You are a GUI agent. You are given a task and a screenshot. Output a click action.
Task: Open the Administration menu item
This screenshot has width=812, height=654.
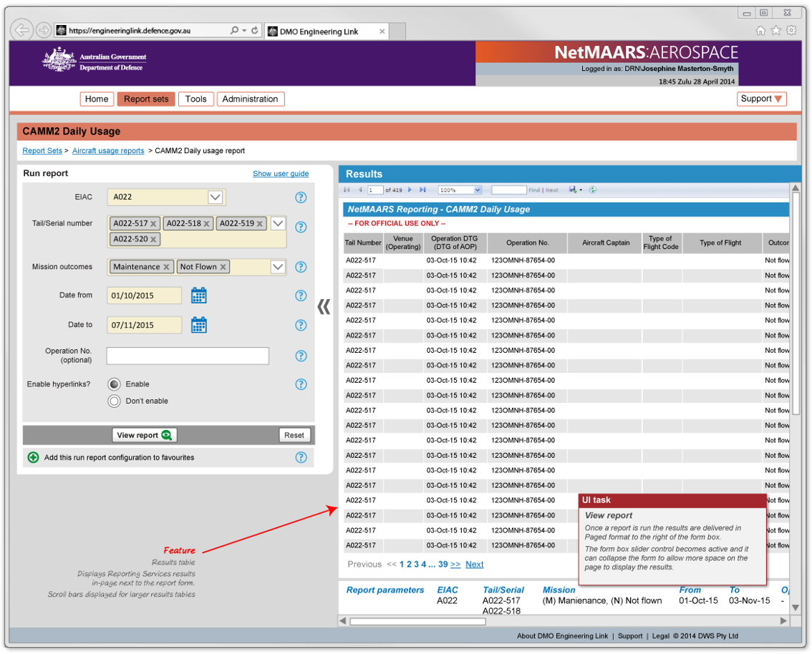[250, 99]
